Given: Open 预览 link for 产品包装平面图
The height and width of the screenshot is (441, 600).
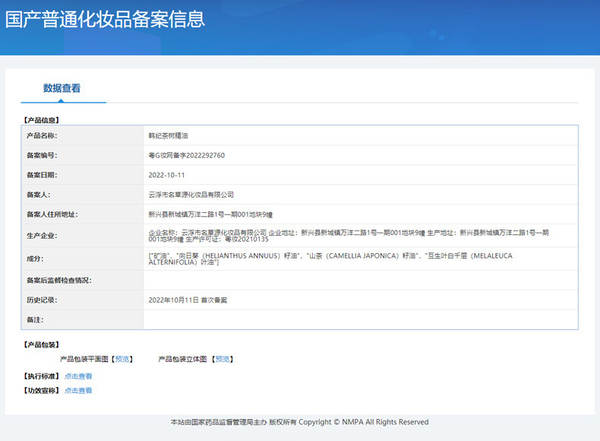Looking at the screenshot, I should 122,359.
